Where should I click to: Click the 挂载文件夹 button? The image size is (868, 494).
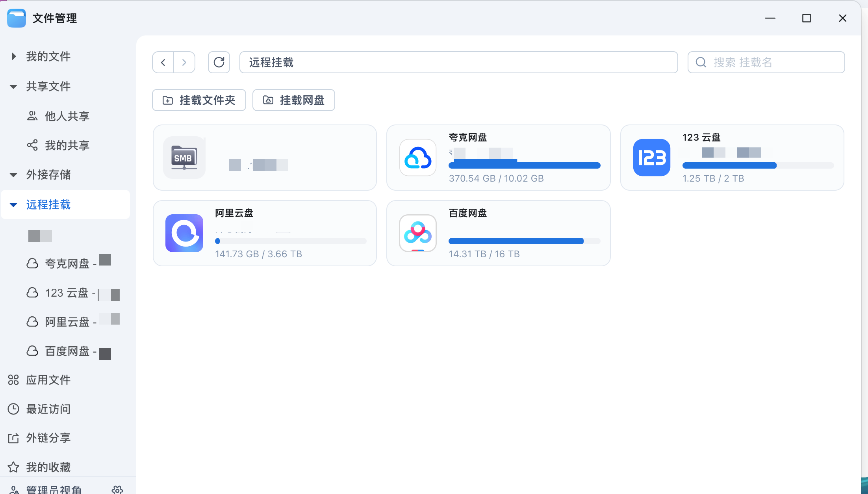pos(199,100)
